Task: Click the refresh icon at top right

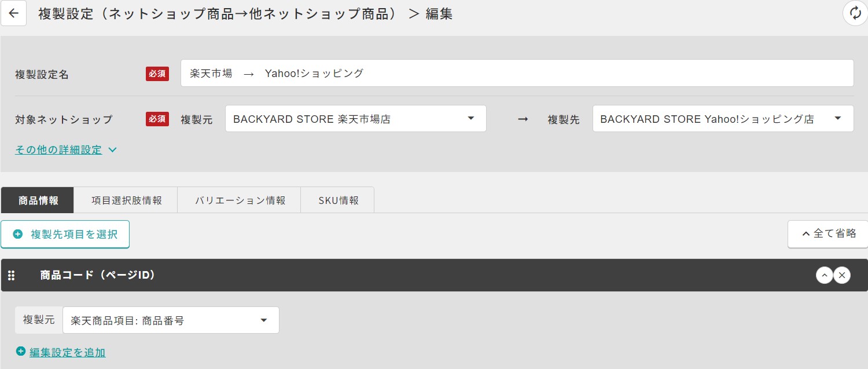Action: tap(855, 13)
